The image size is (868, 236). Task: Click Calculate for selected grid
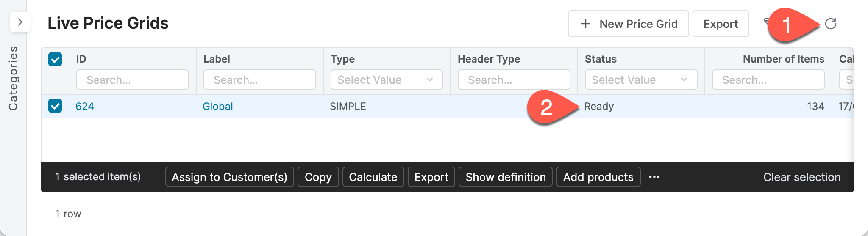373,177
